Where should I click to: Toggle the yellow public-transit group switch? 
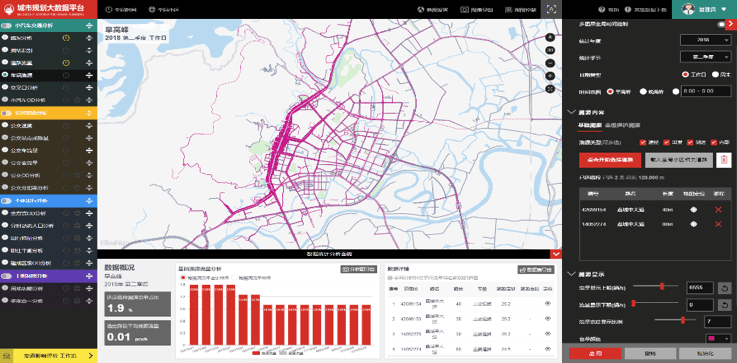(7, 113)
